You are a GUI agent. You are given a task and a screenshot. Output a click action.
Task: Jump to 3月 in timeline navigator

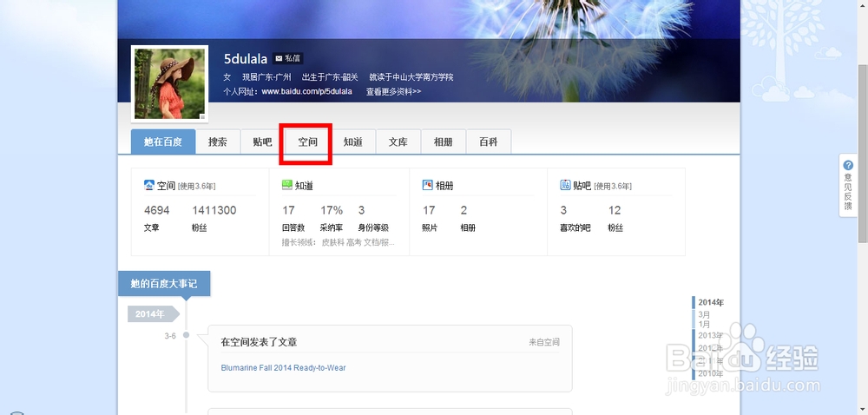[x=704, y=315]
